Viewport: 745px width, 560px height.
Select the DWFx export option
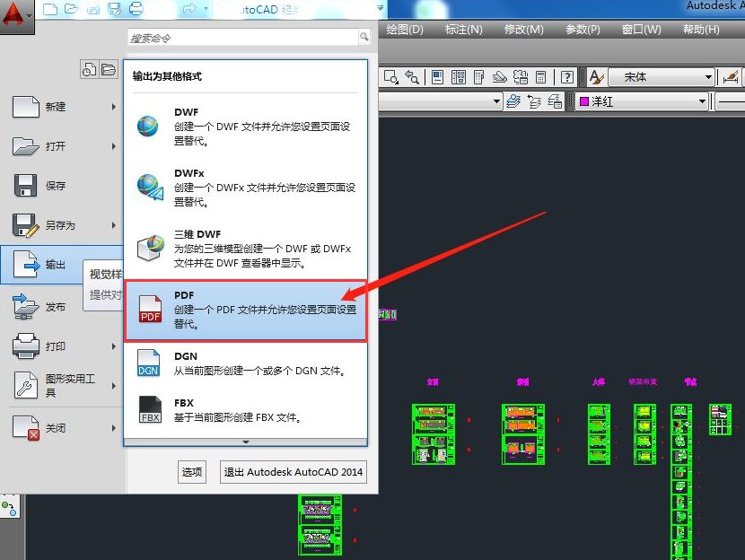(x=246, y=188)
